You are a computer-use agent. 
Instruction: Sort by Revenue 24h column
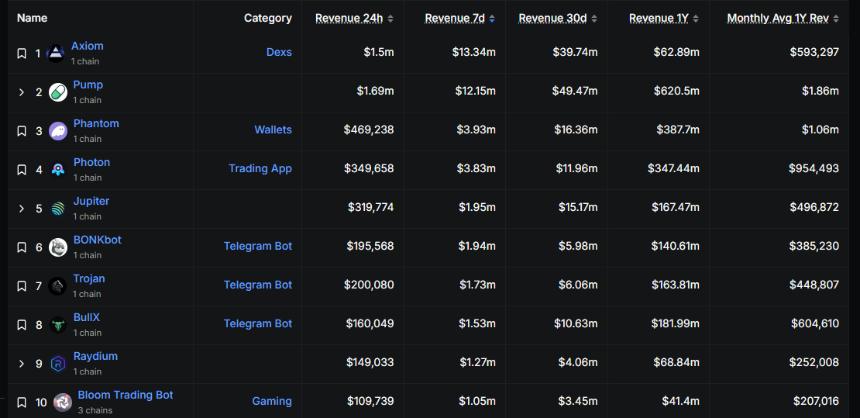point(354,18)
